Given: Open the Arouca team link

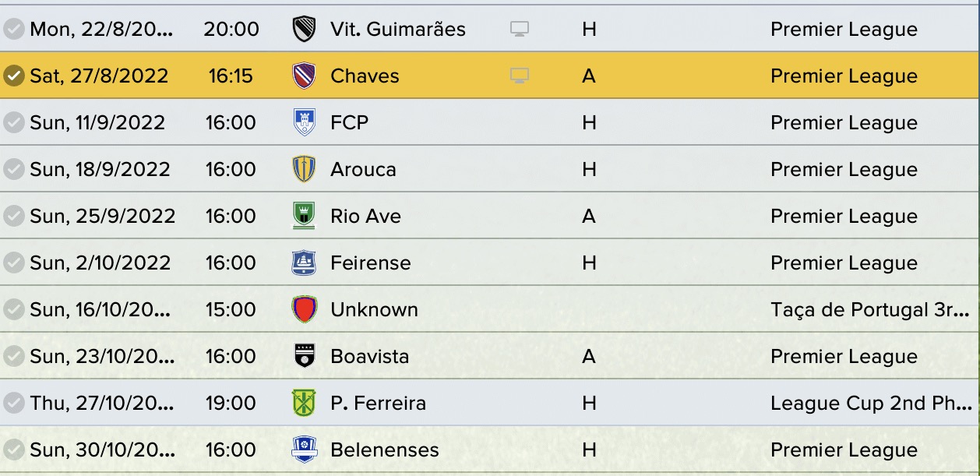Looking at the screenshot, I should (363, 170).
